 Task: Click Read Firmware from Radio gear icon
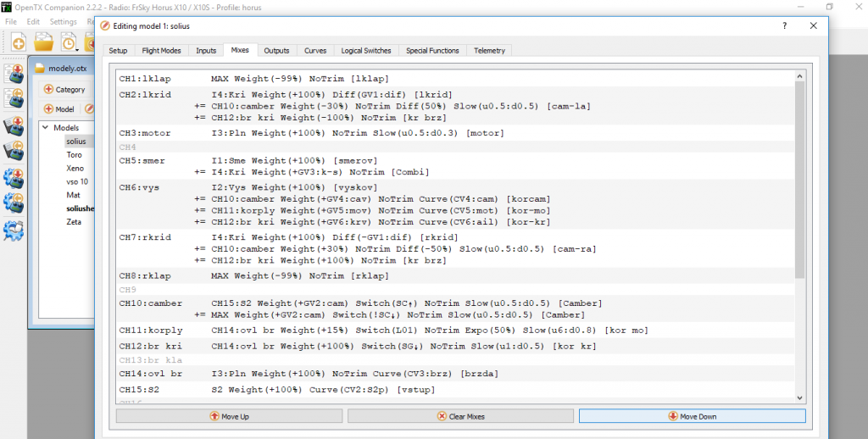click(x=14, y=203)
